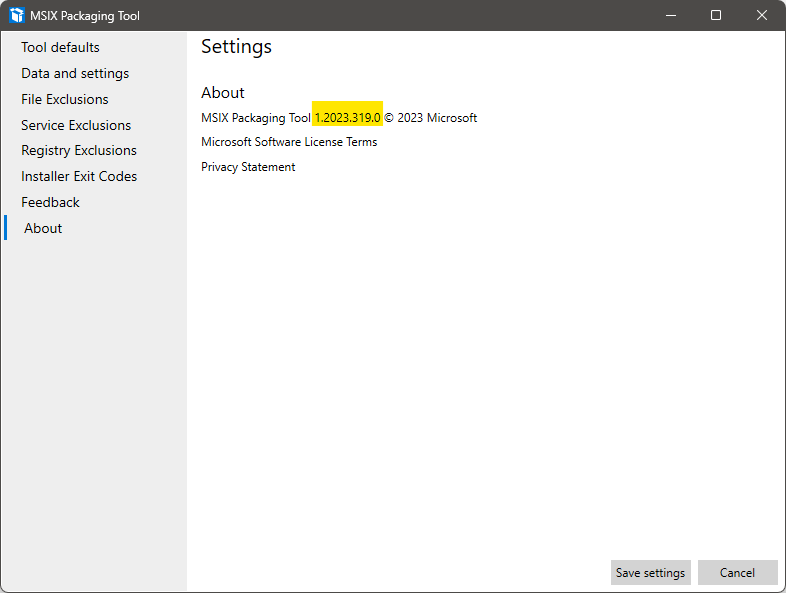Select File Exclusions in the sidebar

(x=65, y=99)
